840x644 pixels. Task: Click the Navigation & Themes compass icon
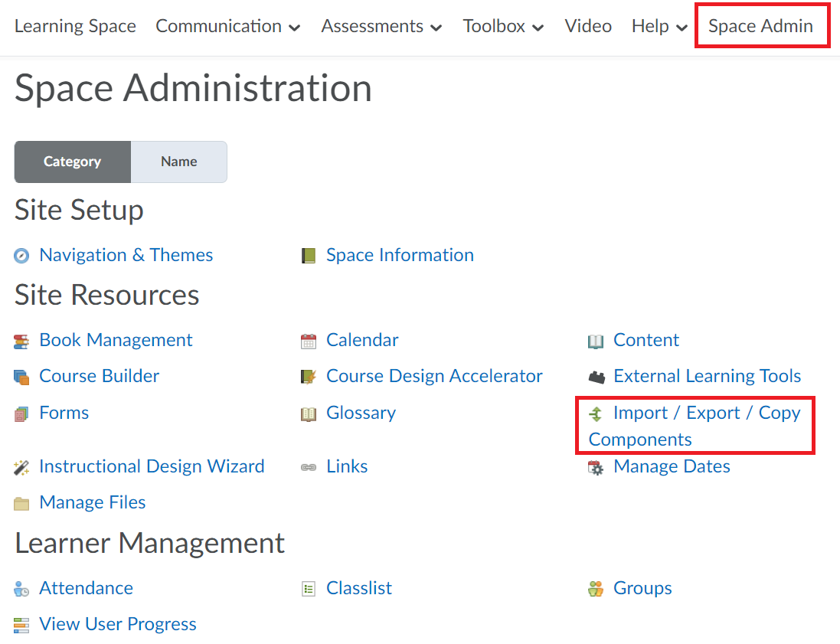coord(21,256)
